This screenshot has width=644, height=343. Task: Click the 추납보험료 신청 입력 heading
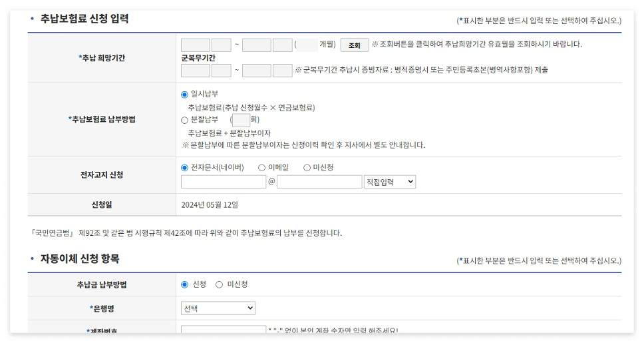tap(84, 19)
